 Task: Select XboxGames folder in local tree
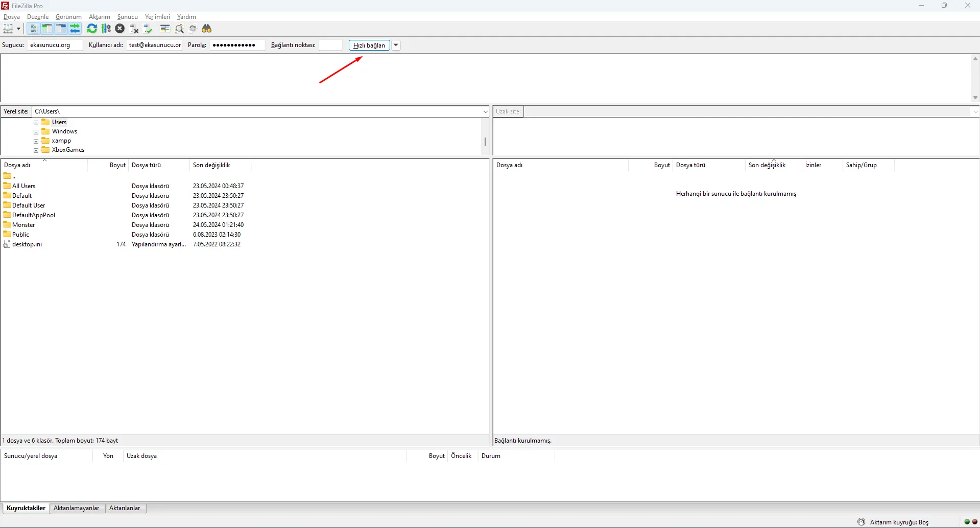coord(68,150)
